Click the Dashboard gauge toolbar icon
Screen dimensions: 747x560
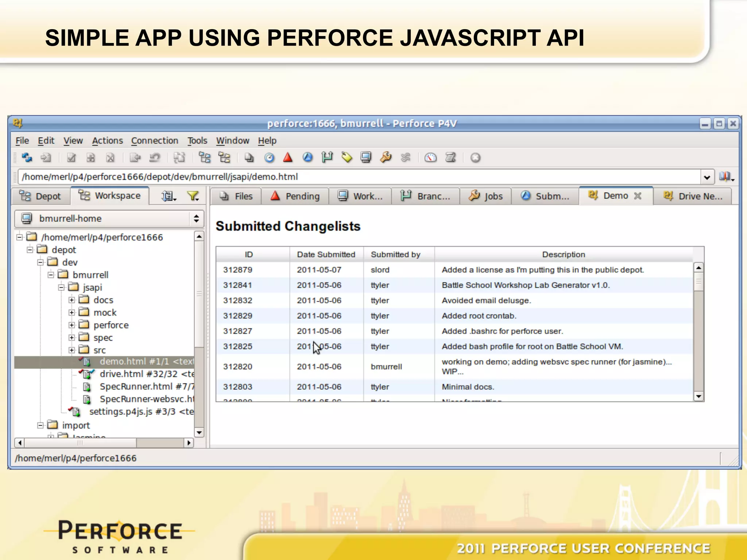430,157
